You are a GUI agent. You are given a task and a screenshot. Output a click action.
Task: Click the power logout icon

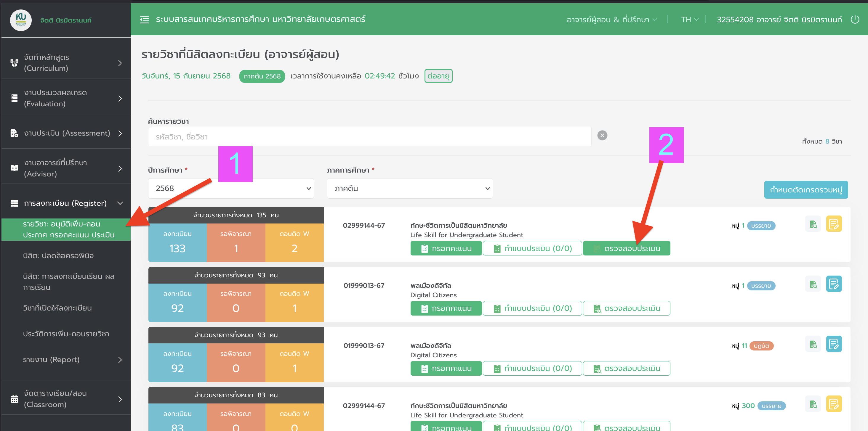click(x=855, y=20)
